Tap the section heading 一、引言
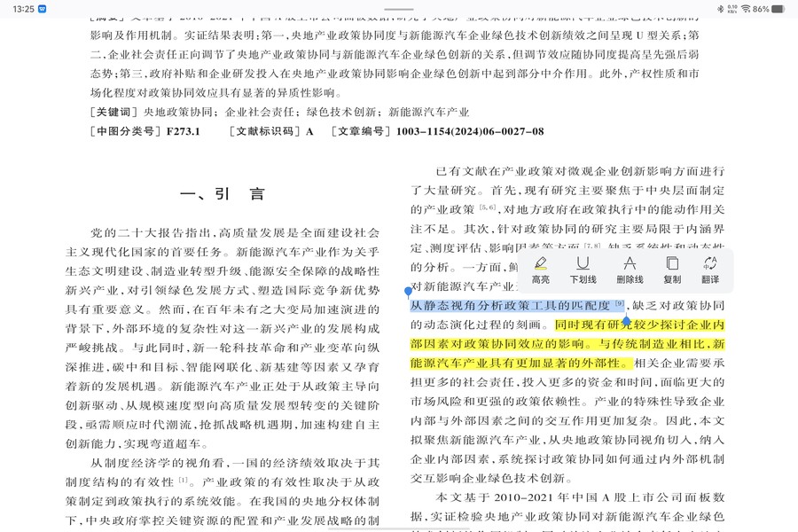 click(x=222, y=194)
